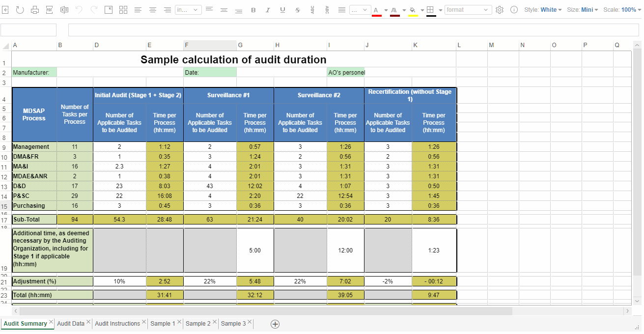Switch to the Sample 2 tab
This screenshot has height=334, width=644.
tap(198, 324)
